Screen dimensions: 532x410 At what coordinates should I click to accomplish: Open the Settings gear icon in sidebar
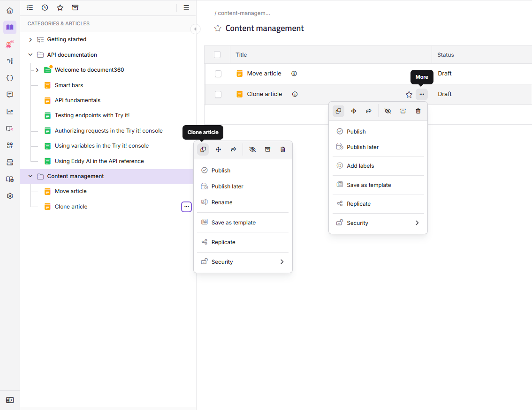(10, 196)
